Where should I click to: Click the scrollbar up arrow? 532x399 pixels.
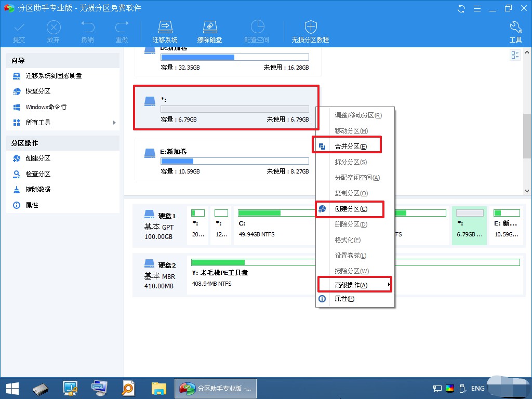(527, 52)
